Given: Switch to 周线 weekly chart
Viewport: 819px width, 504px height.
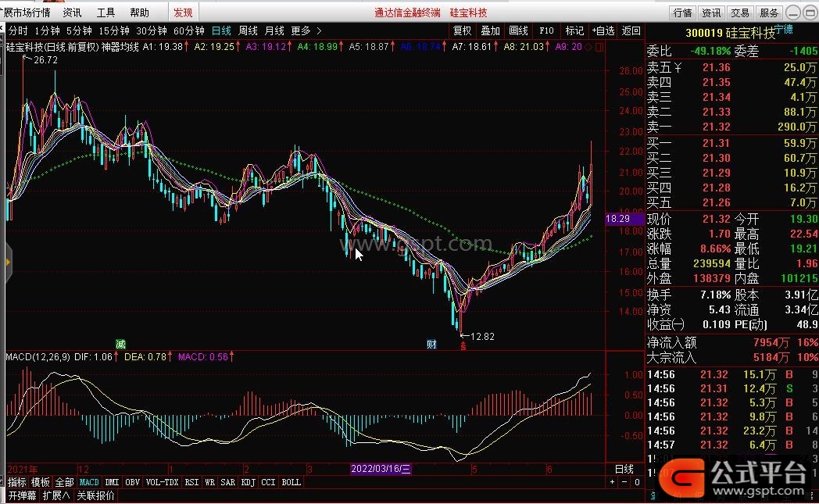Looking at the screenshot, I should 248,30.
